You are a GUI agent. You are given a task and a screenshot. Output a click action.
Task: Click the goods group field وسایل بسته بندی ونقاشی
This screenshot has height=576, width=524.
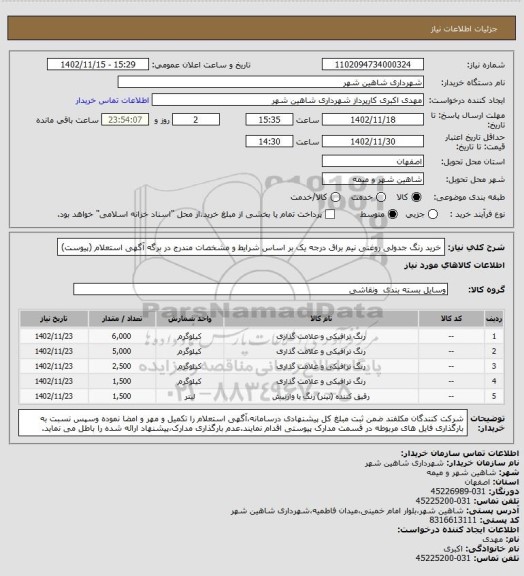260,289
